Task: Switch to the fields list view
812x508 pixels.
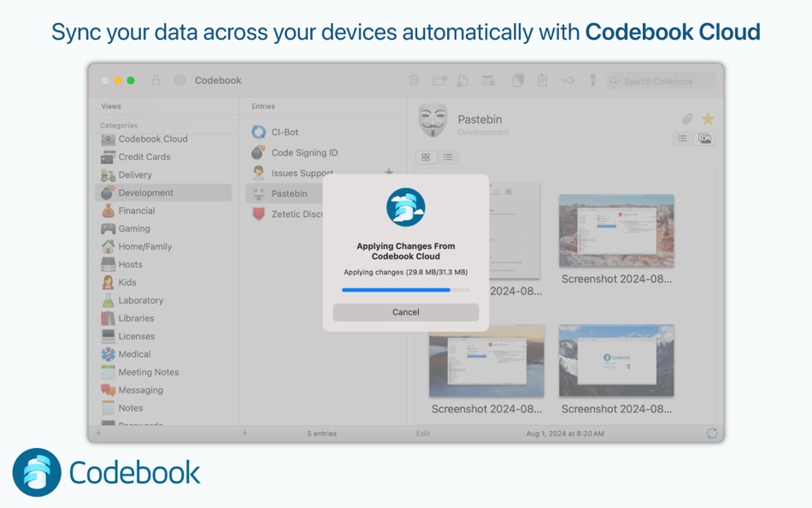Action: 683,139
